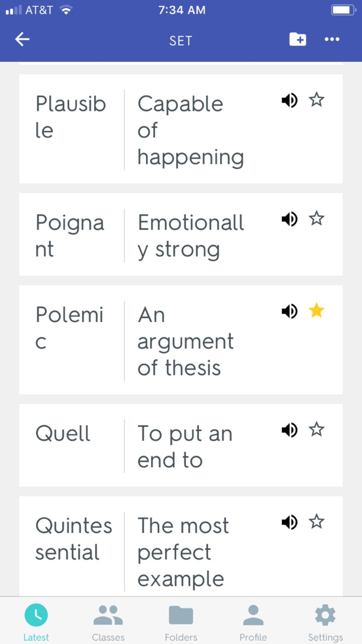Open the three-dot more options menu

click(332, 39)
